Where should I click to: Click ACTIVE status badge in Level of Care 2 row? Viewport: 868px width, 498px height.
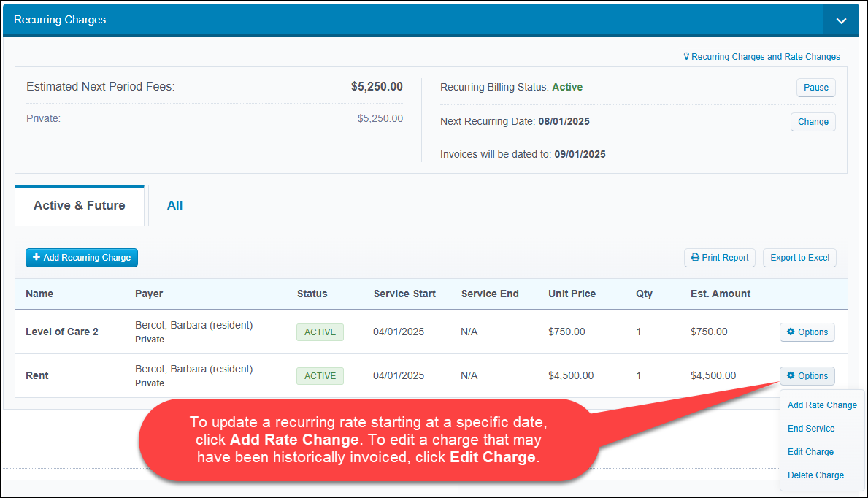point(320,332)
